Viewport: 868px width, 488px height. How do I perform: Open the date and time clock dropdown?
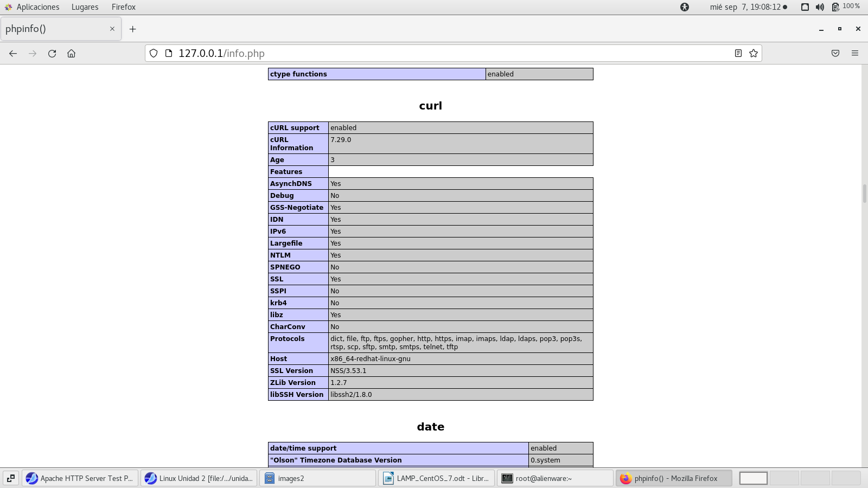(748, 7)
